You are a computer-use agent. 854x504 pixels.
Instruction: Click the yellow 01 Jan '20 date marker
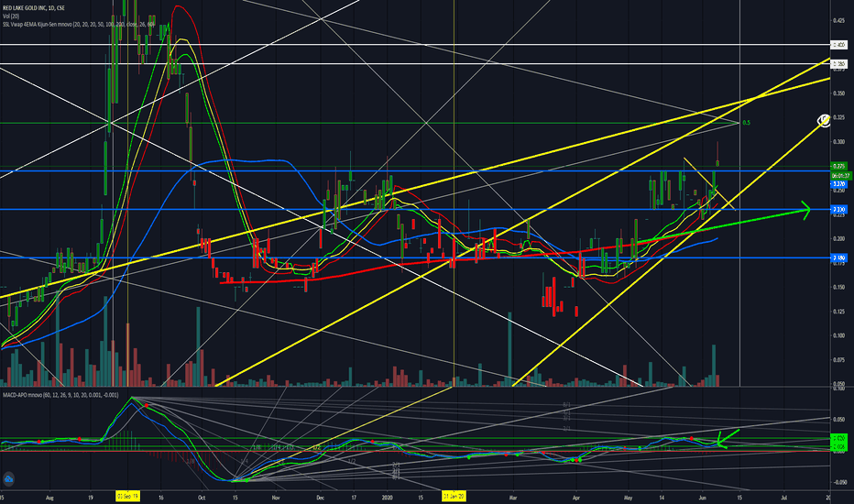pos(454,497)
